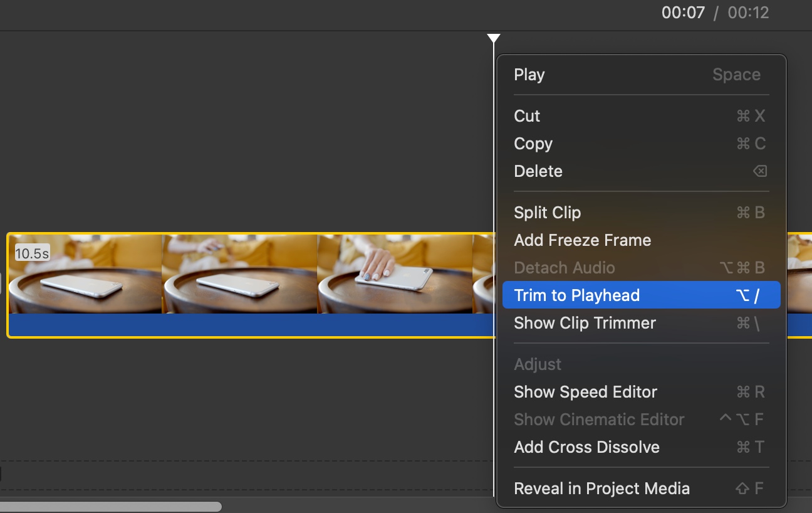Click the partially visible clip at right

pyautogui.click(x=802, y=276)
